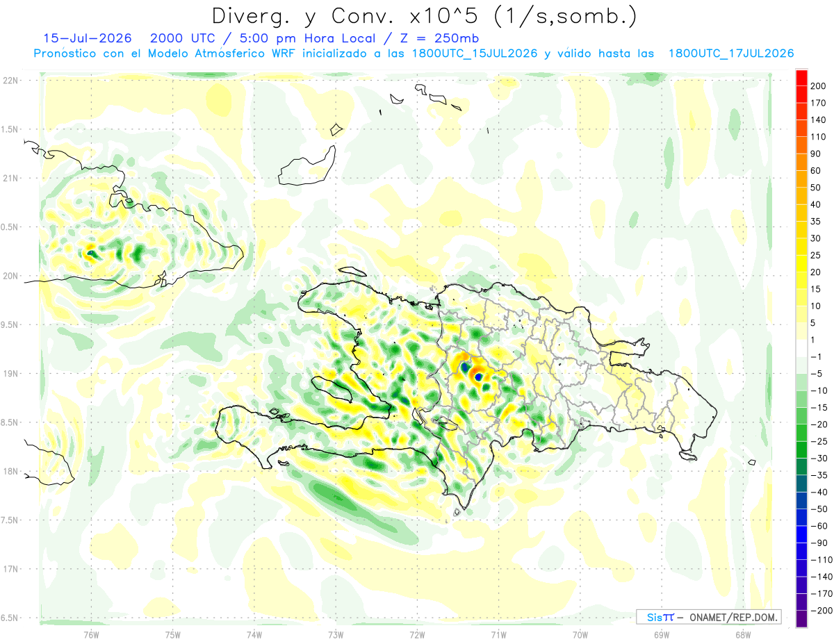Click the latitude label '22N'
The height and width of the screenshot is (644, 834).
[9, 81]
